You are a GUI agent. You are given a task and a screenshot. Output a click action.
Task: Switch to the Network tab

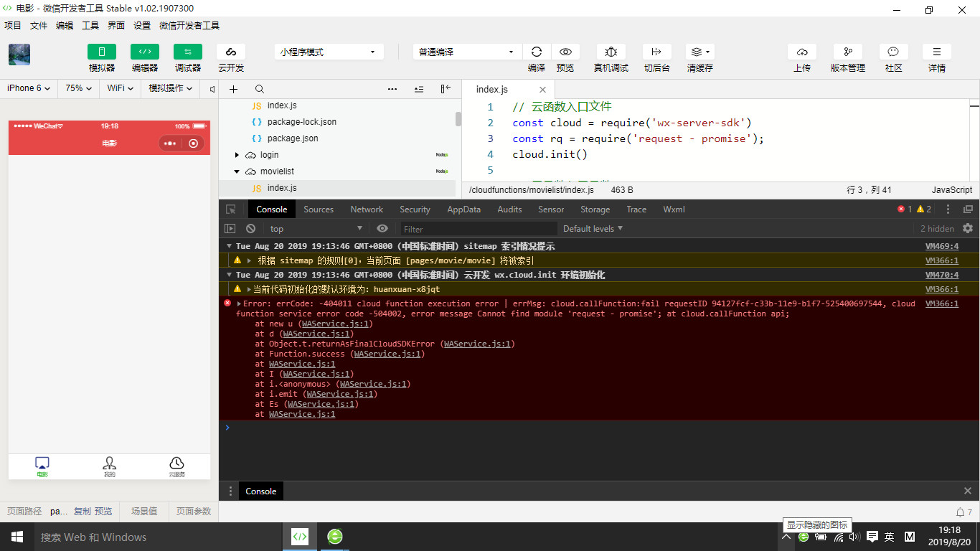[367, 209]
